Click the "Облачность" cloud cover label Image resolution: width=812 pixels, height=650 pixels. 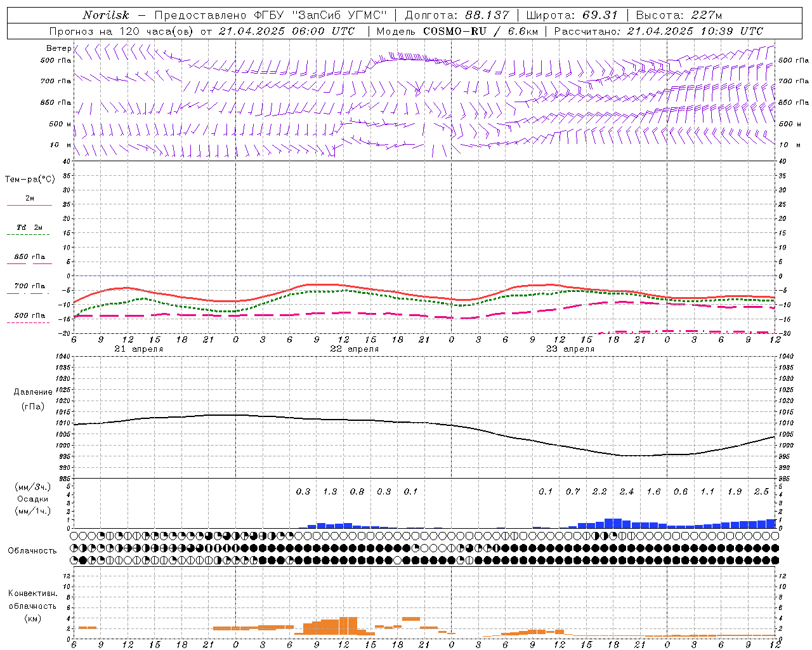32,550
